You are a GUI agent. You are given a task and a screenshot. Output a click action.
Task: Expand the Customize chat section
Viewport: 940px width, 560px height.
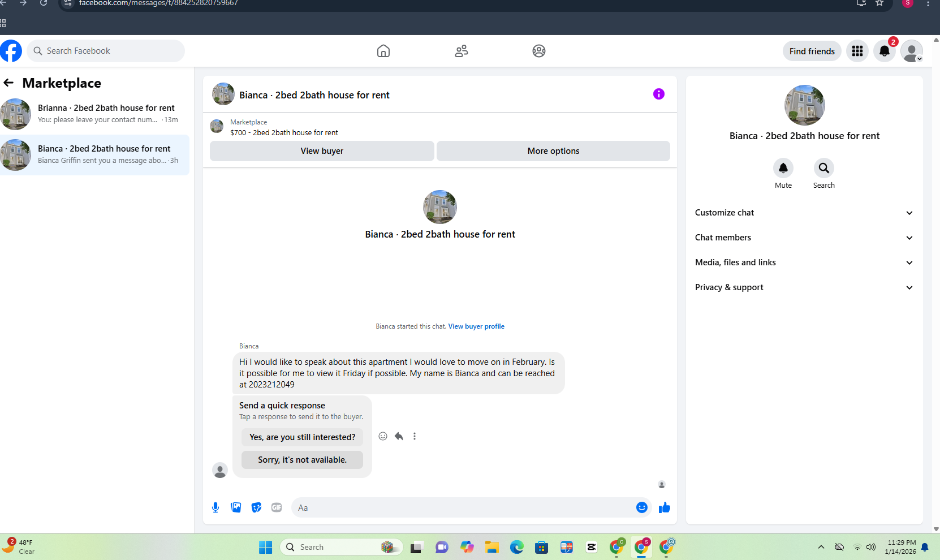(804, 213)
